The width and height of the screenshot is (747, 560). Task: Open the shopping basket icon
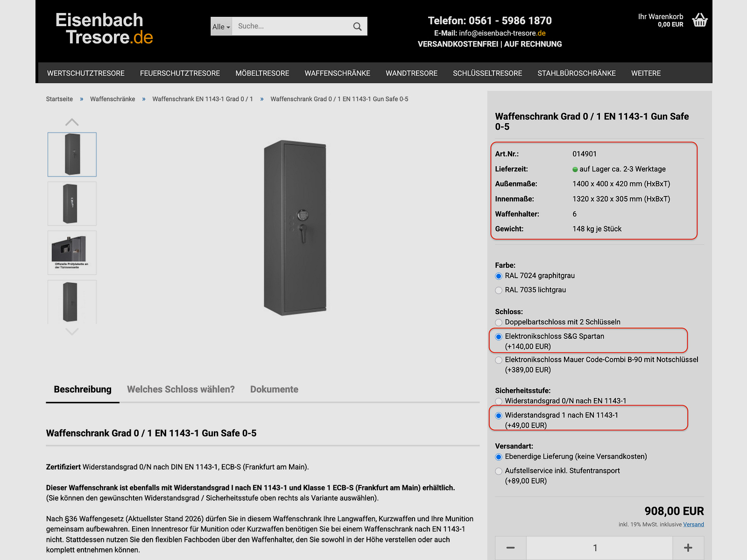pos(699,20)
